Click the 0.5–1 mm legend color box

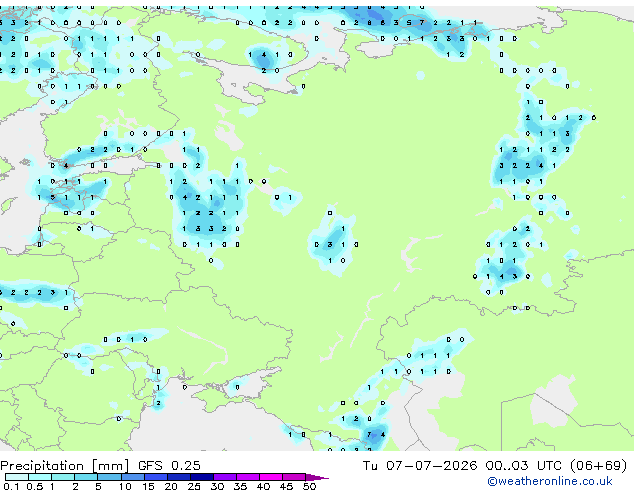(40, 477)
